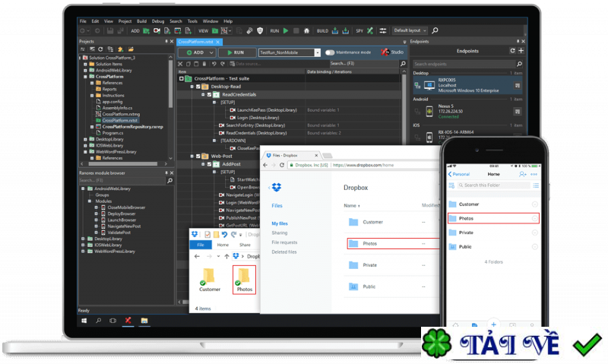608x364 pixels.
Task: Click the plus Add endpoint icon
Action: pyautogui.click(x=521, y=51)
